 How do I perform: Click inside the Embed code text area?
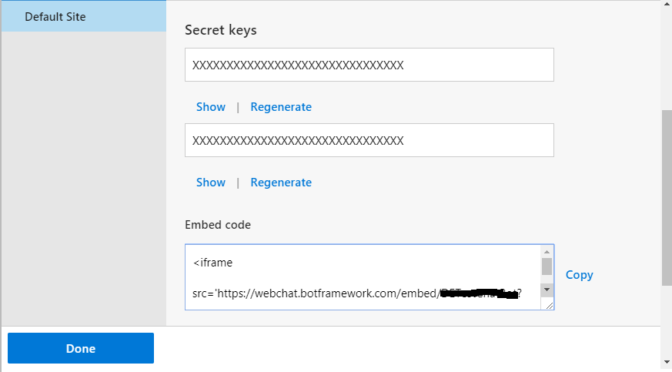click(363, 277)
